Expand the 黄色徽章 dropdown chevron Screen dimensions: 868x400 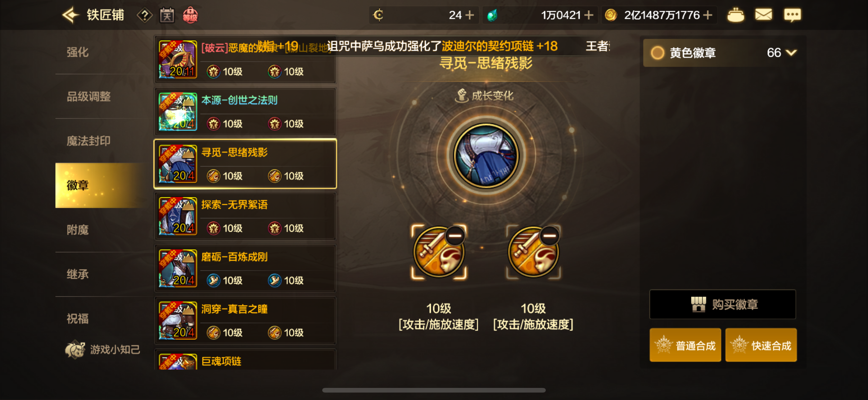(x=791, y=53)
